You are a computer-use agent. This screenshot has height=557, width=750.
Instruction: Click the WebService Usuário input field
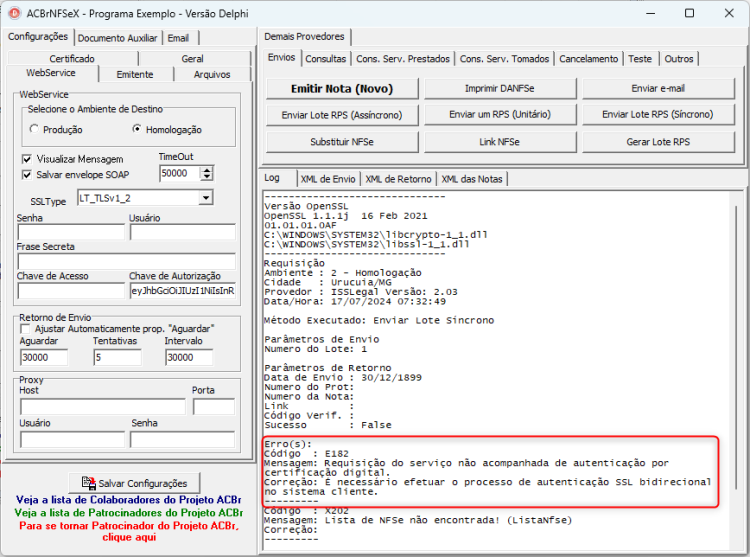(x=182, y=232)
